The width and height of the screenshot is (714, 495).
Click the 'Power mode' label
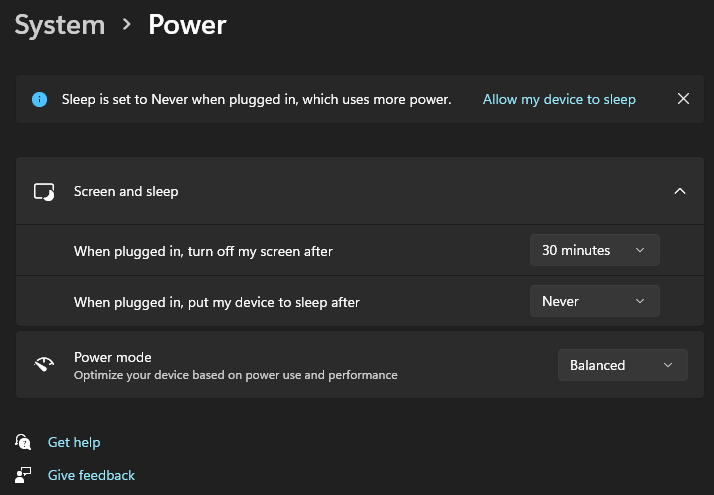tap(112, 357)
